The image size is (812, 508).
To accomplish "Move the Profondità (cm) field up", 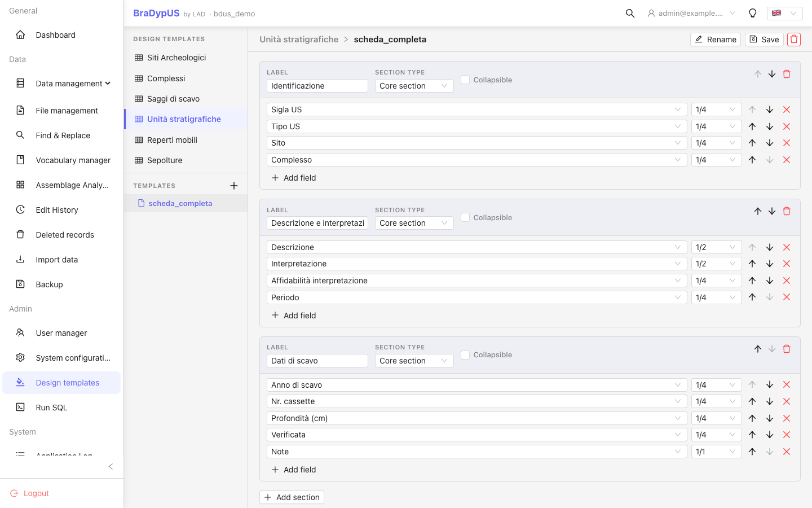I will 752,418.
